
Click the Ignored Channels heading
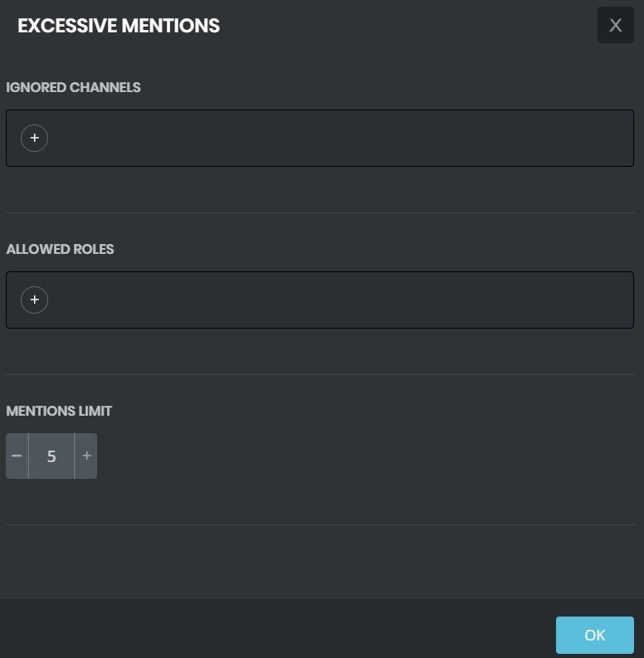click(74, 87)
